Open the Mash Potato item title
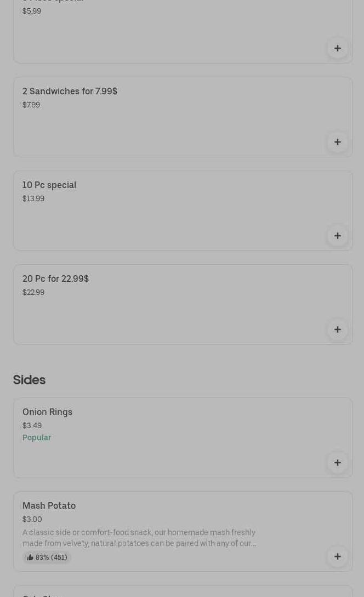 pyautogui.click(x=49, y=505)
